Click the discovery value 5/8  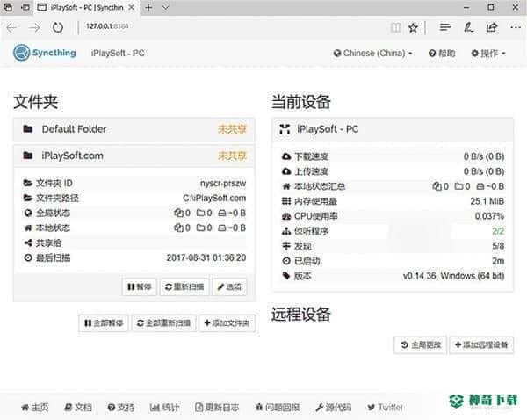click(498, 246)
